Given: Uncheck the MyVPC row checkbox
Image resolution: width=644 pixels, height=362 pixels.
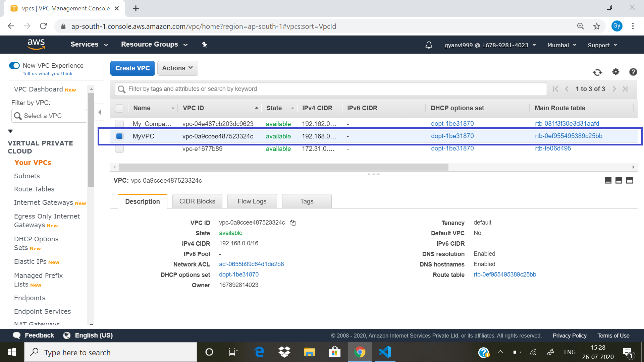Looking at the screenshot, I should [x=119, y=136].
